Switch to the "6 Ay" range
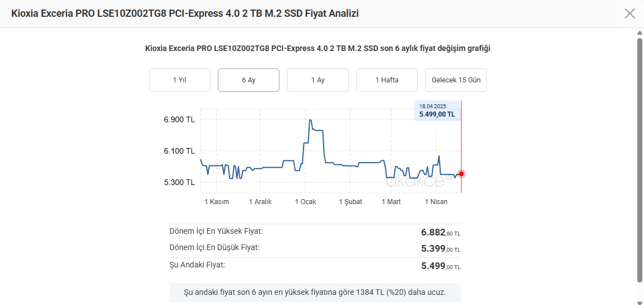Viewport: 644px width, 305px height. tap(249, 80)
